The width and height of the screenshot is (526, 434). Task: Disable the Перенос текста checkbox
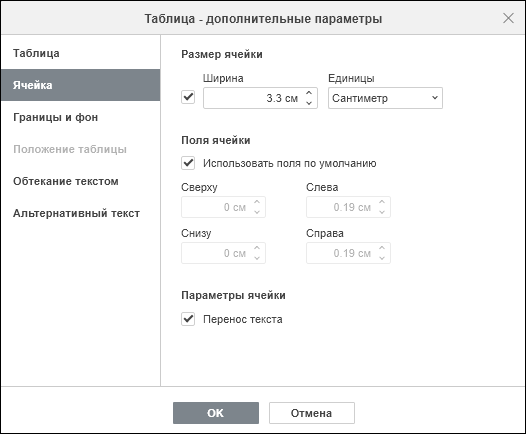click(188, 319)
